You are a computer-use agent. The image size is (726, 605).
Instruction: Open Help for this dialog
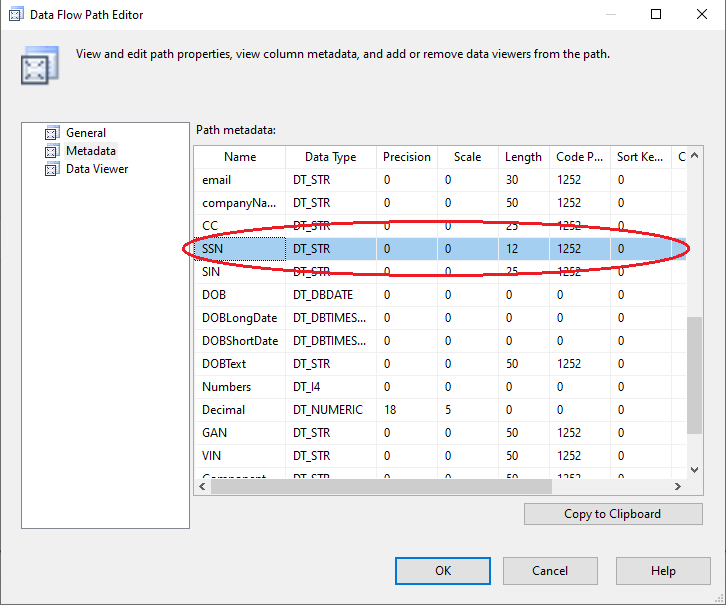[x=663, y=571]
